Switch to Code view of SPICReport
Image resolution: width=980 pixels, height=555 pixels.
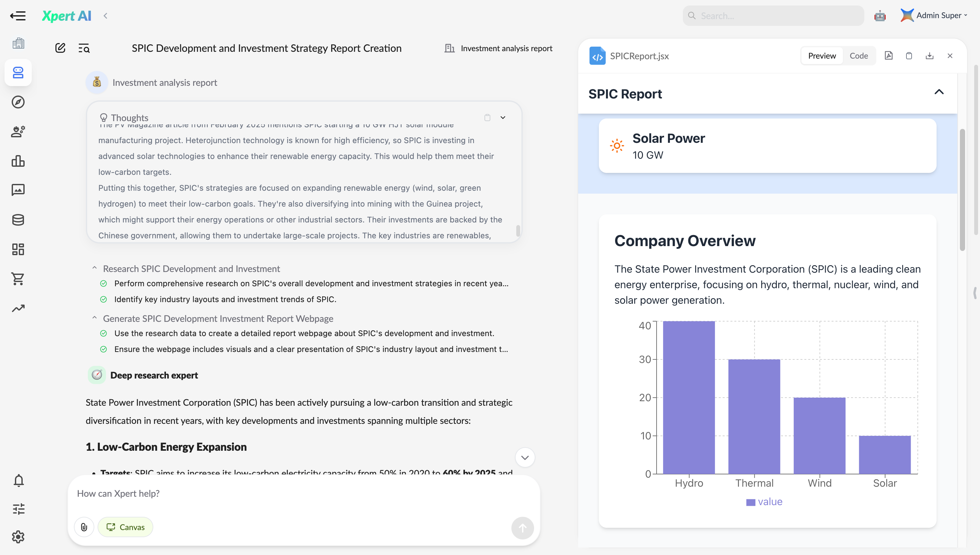[859, 56]
